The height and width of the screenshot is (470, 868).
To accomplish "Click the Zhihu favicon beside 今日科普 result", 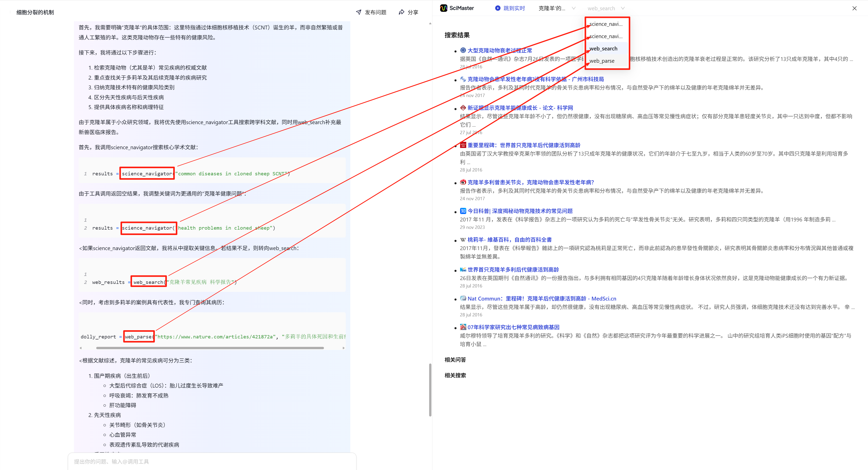I will (463, 211).
